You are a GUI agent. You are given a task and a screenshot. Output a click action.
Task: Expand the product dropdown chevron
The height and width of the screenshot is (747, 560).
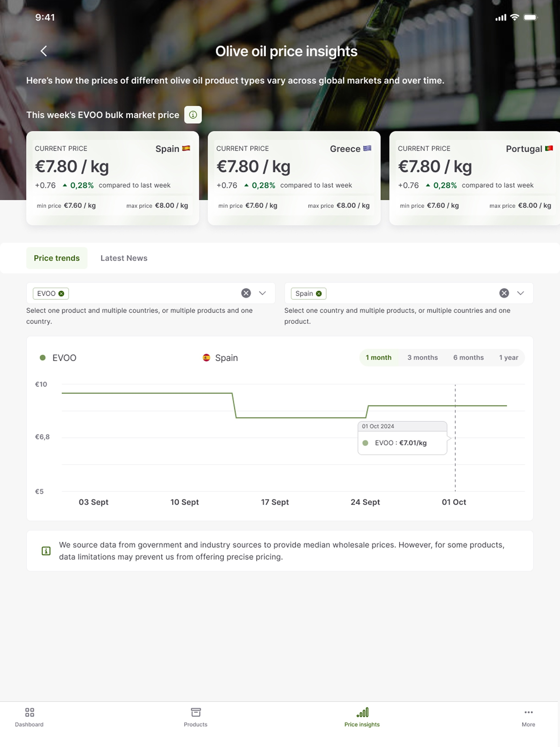(x=262, y=293)
